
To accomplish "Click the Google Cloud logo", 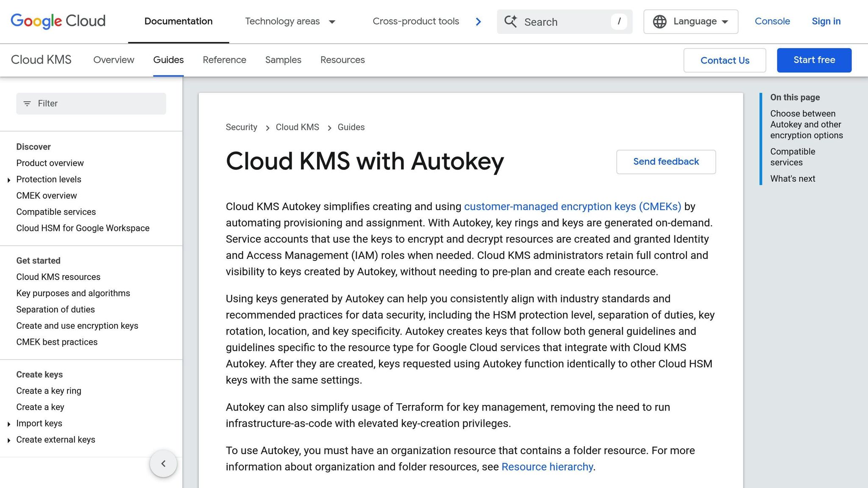I will point(58,21).
